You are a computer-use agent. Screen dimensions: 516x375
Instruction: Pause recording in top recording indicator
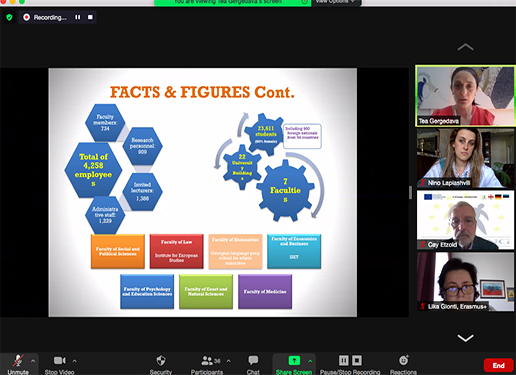point(78,17)
